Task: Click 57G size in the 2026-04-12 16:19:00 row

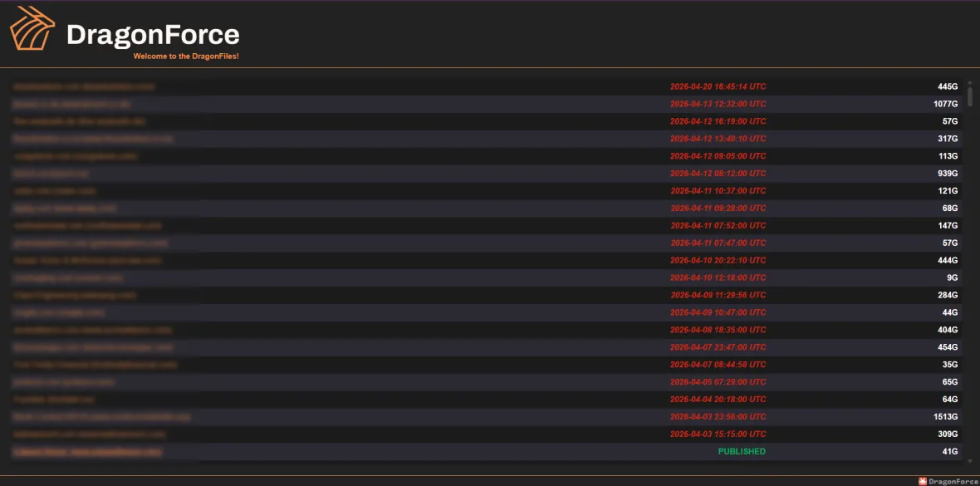Action: point(950,121)
